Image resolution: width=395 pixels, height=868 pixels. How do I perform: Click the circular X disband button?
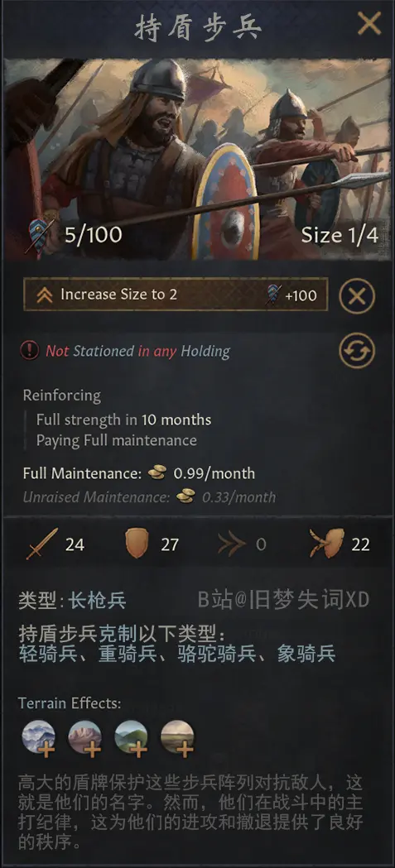[357, 296]
